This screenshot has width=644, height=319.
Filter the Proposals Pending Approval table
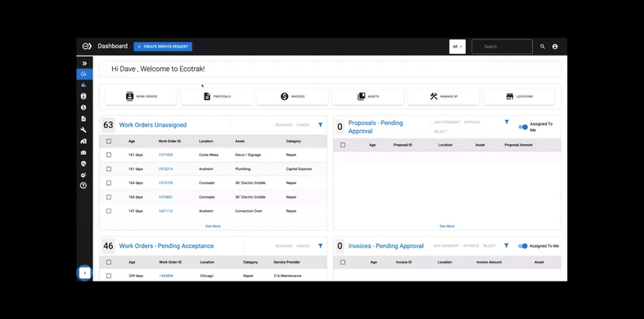(507, 122)
